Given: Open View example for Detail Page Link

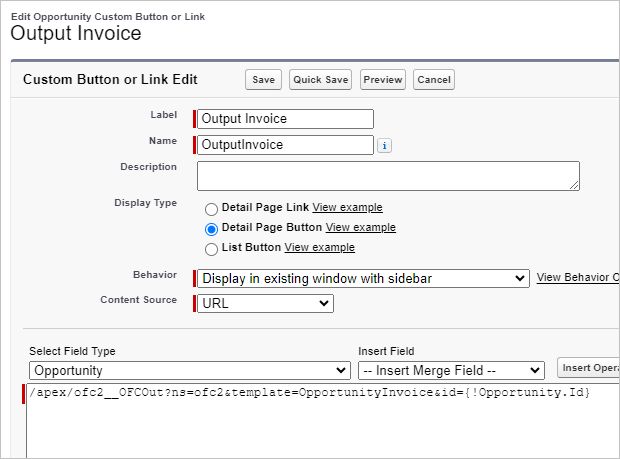Looking at the screenshot, I should coord(347,207).
